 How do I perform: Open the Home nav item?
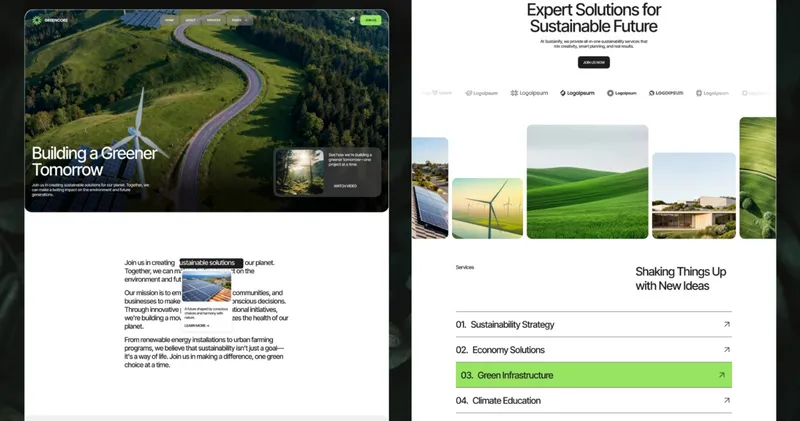point(169,20)
